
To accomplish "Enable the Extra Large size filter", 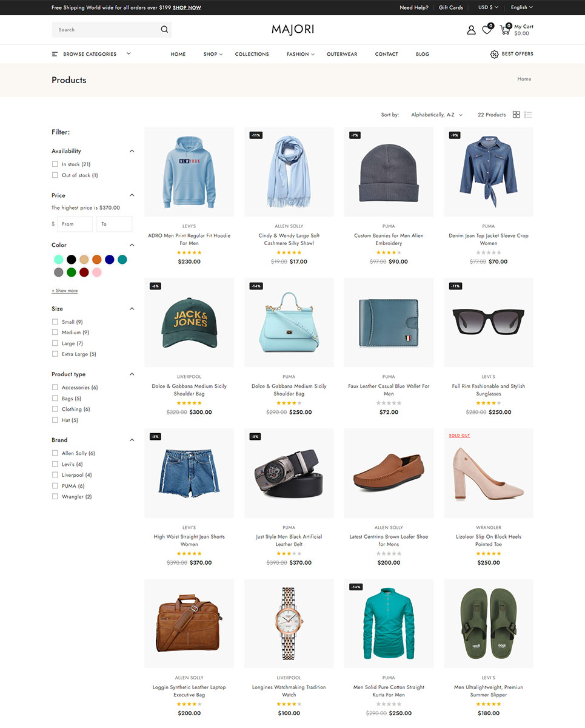I will coord(55,354).
